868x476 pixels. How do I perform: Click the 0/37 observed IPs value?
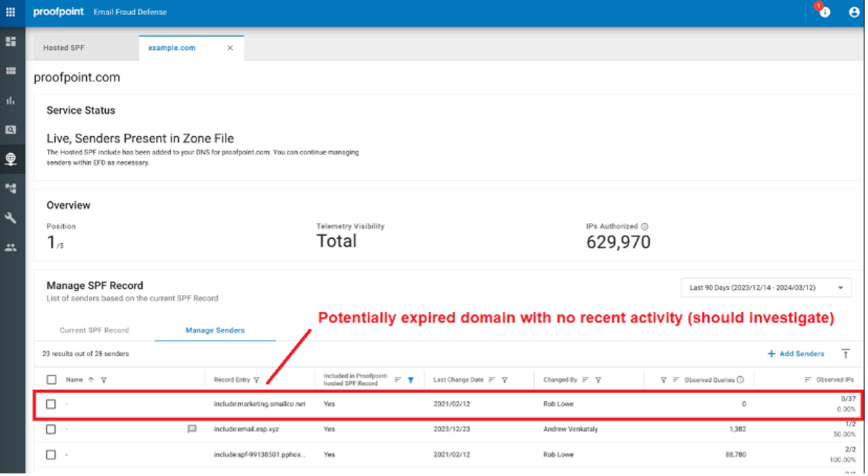coord(848,398)
